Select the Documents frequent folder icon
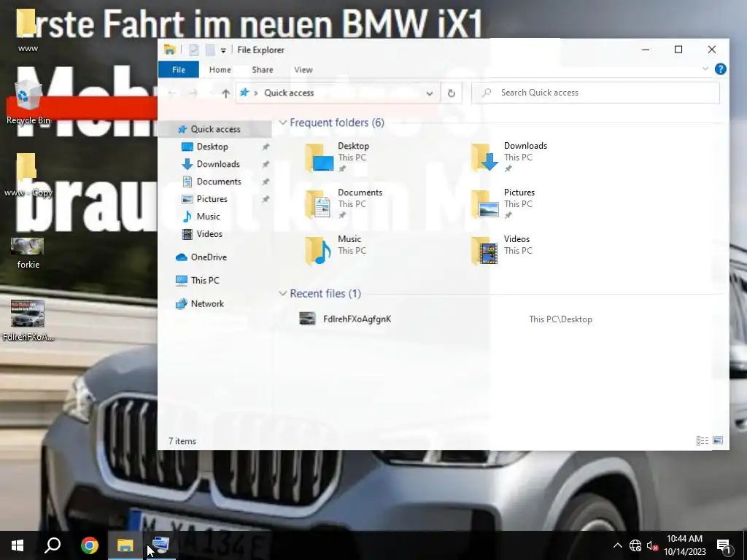The height and width of the screenshot is (560, 747). pos(320,204)
